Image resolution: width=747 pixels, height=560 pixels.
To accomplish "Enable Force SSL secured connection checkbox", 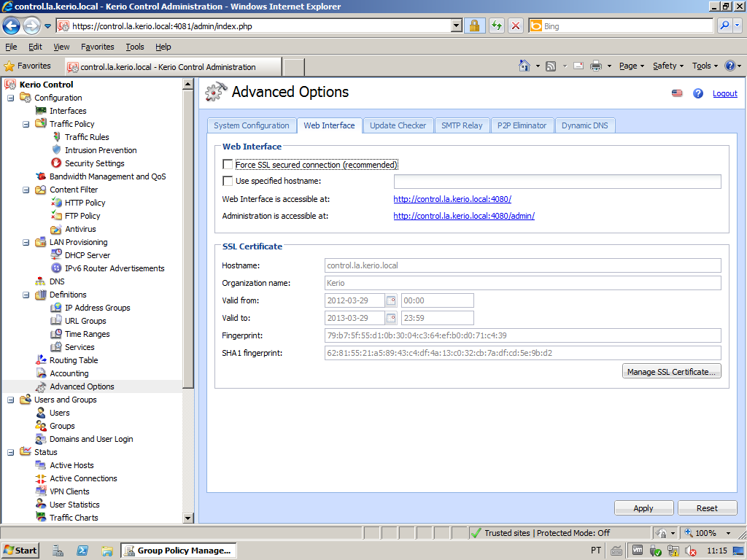I will point(228,164).
